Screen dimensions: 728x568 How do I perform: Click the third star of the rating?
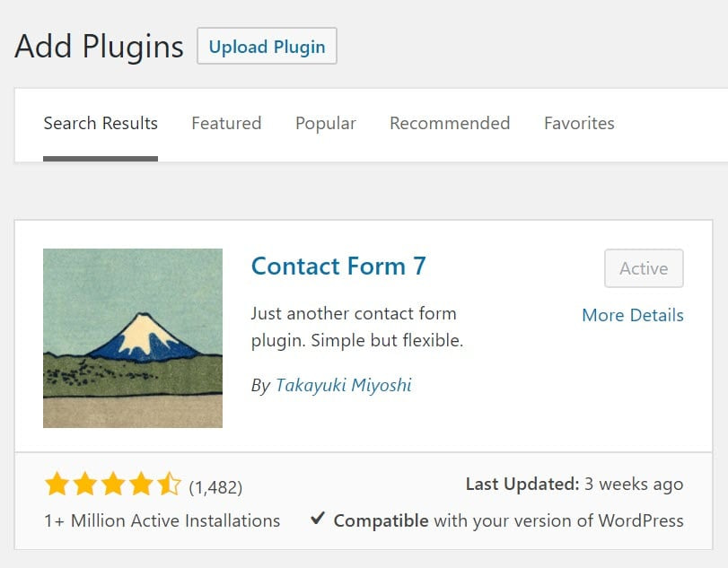pos(111,485)
